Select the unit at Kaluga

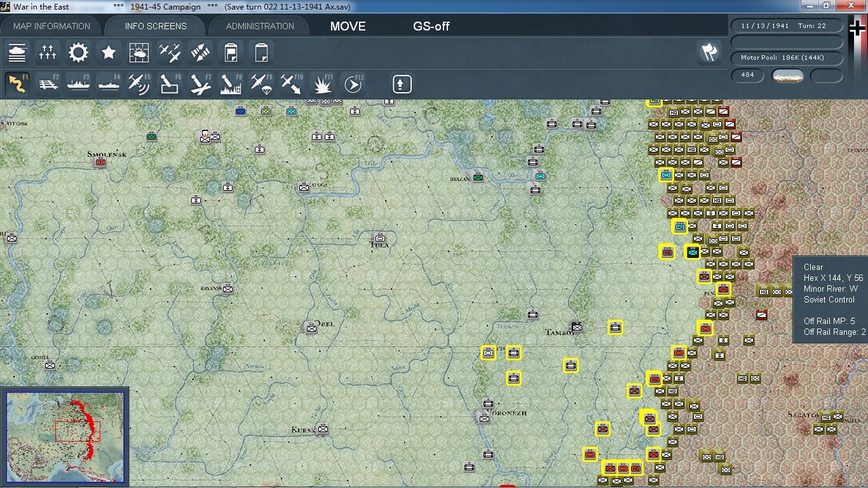(304, 187)
